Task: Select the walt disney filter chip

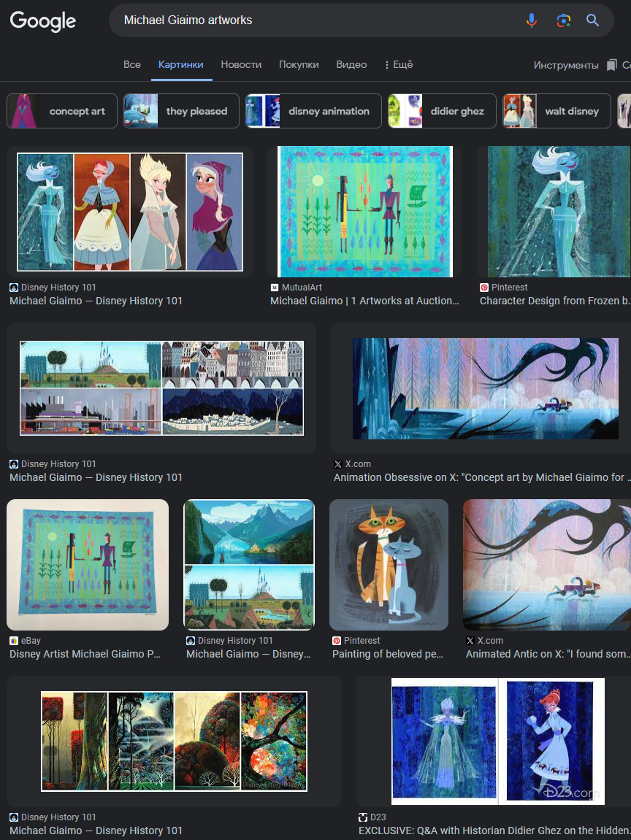Action: tap(557, 111)
